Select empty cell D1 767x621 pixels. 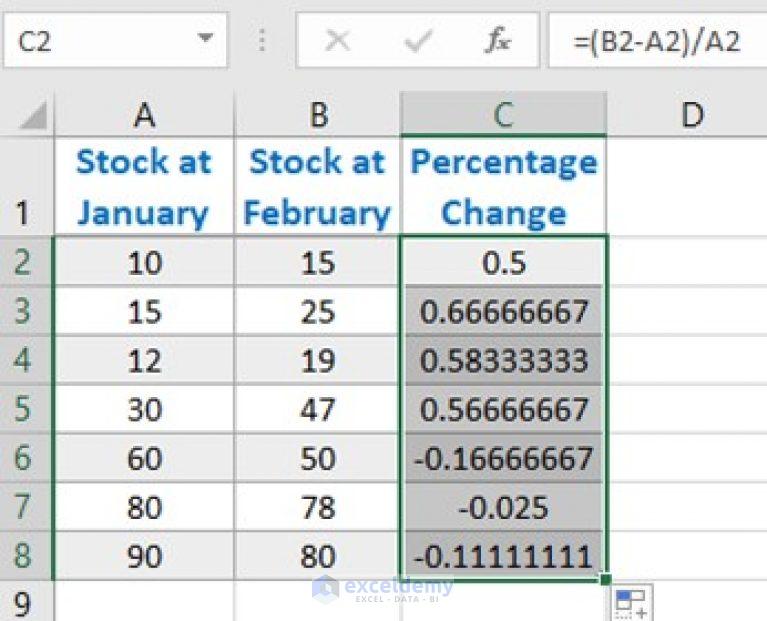coord(688,186)
